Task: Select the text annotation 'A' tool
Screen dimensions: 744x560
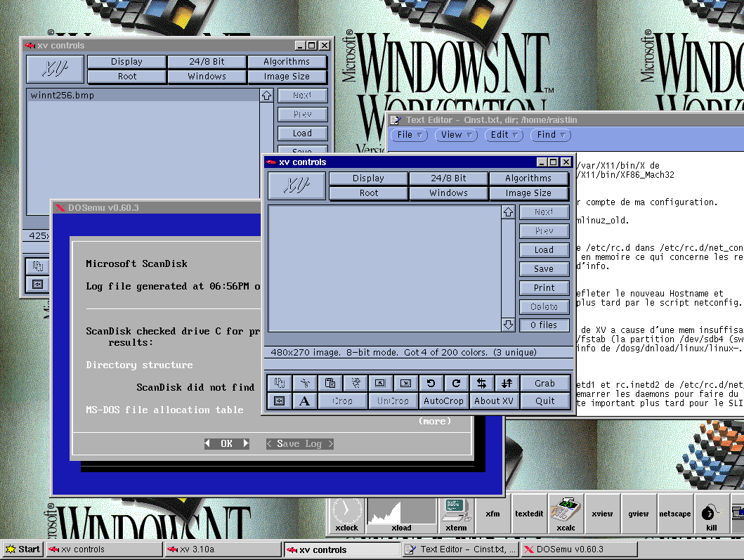Action: [305, 401]
